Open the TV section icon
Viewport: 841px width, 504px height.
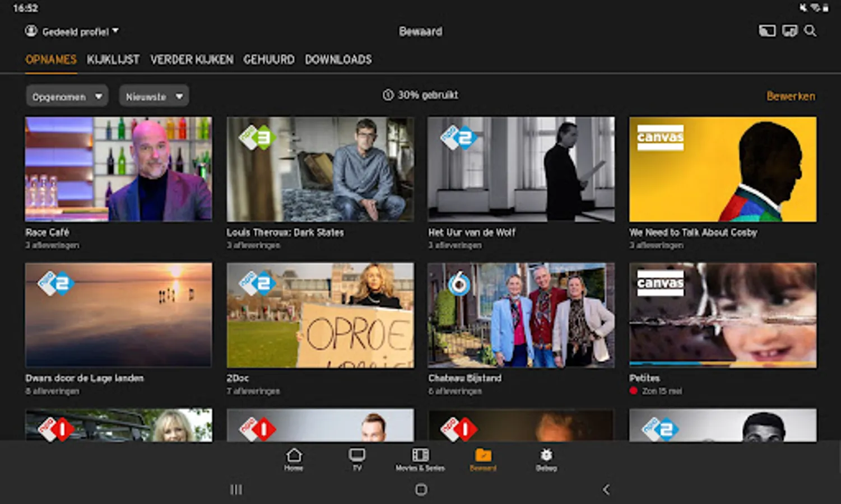(x=357, y=459)
